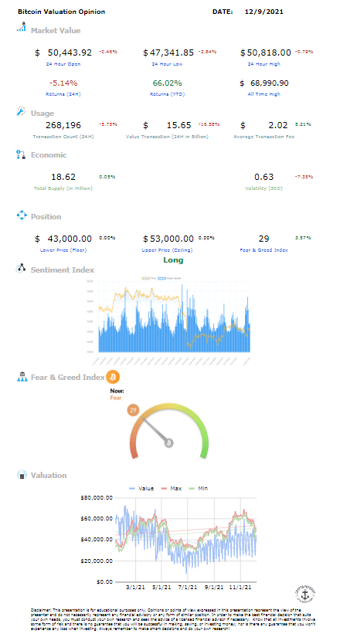Click the Market Value chart icon

(21, 28)
